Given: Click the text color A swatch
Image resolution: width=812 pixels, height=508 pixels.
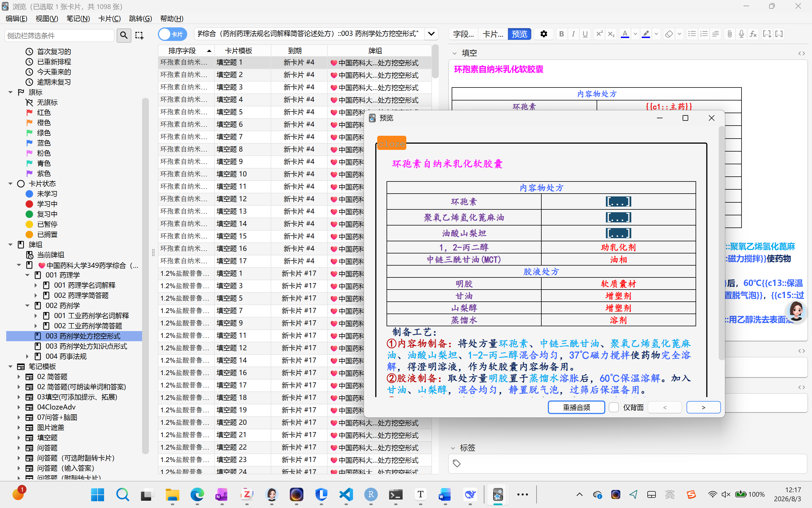Looking at the screenshot, I should 625,34.
